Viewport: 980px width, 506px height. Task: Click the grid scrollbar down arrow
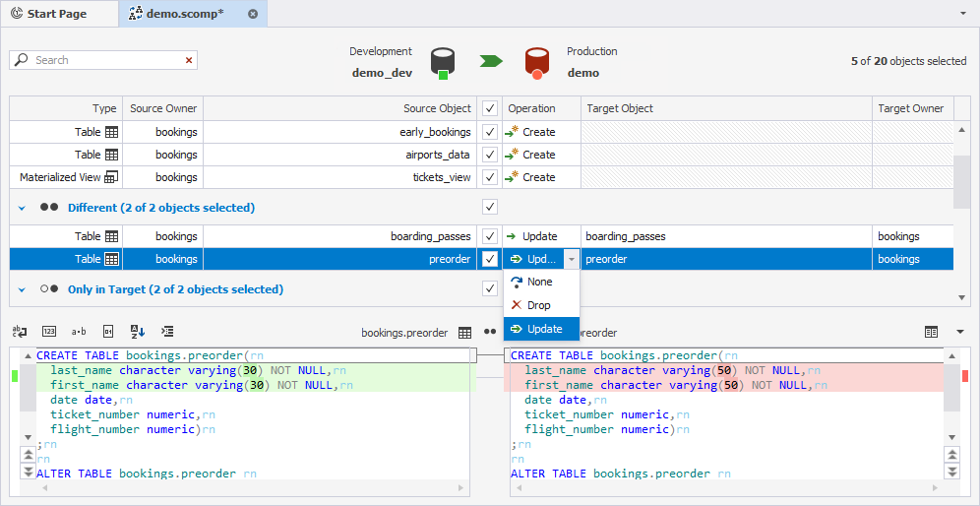pos(960,297)
